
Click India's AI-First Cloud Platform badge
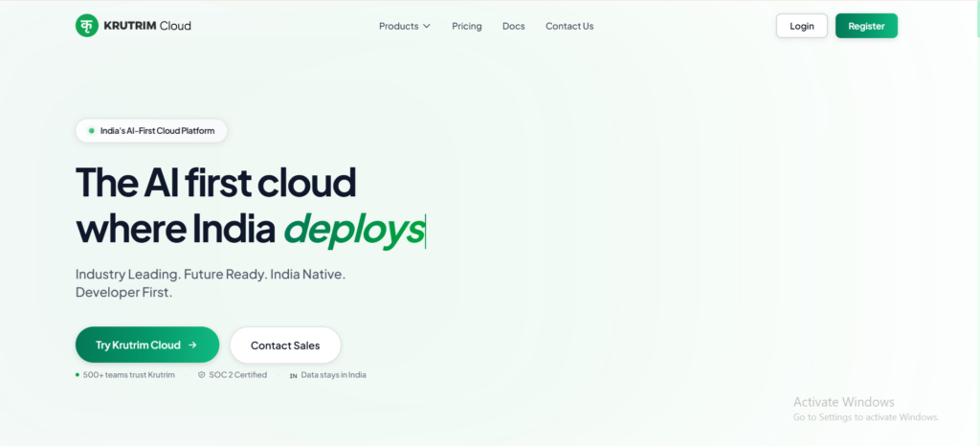[151, 130]
